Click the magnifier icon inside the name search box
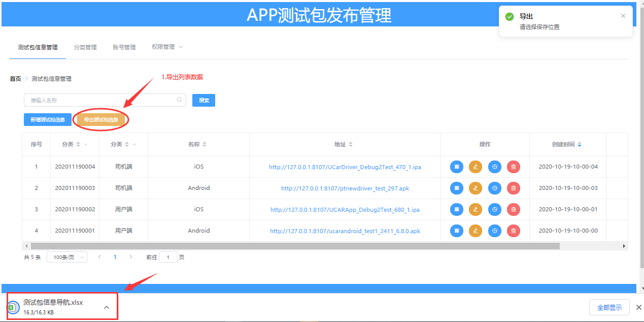This screenshot has width=644, height=322. pos(179,100)
